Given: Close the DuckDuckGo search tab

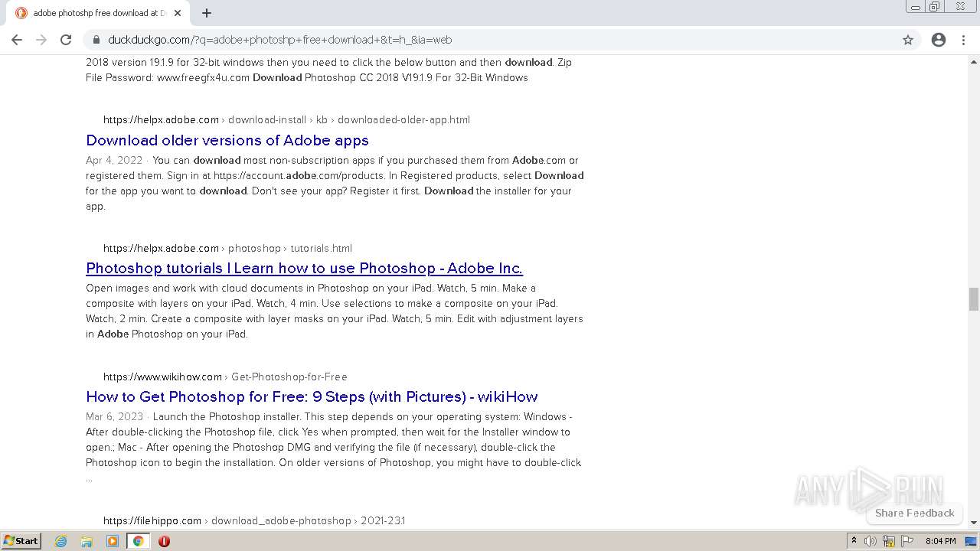Looking at the screenshot, I should point(178,13).
